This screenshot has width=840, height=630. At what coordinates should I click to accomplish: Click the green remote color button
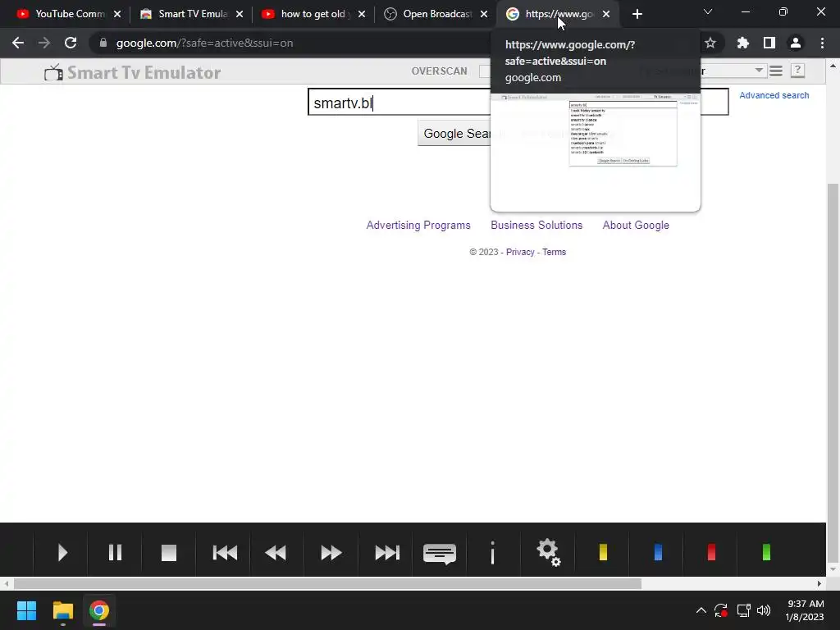767,552
